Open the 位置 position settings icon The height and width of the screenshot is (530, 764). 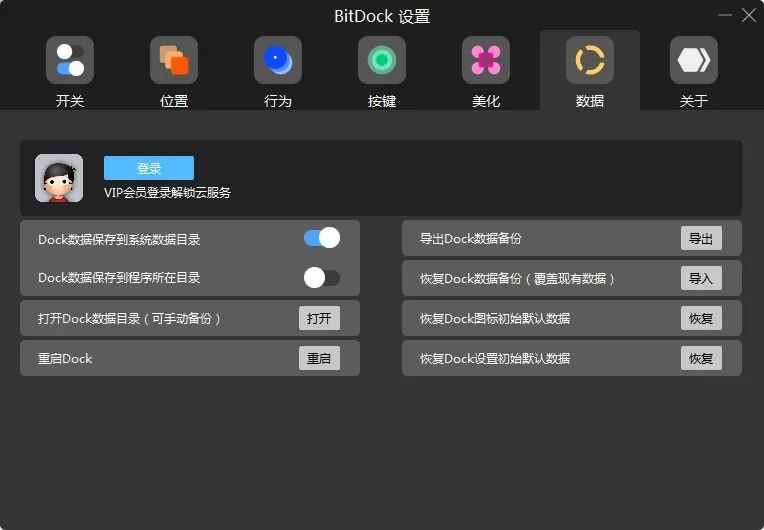[x=174, y=60]
